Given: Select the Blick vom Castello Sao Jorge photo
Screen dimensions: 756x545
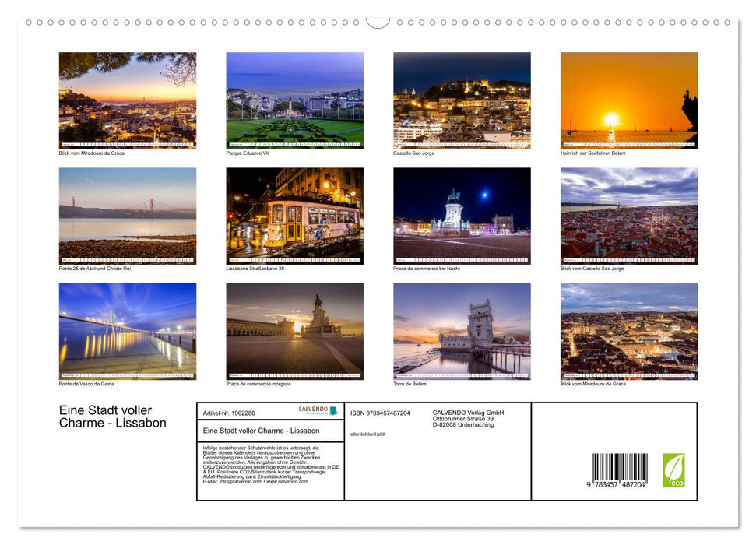Looking at the screenshot, I should pos(628,216).
